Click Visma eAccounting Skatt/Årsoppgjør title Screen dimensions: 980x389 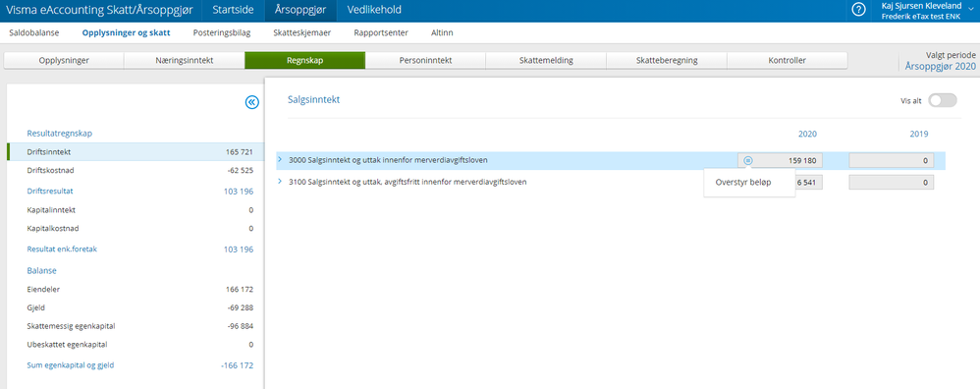click(x=99, y=10)
